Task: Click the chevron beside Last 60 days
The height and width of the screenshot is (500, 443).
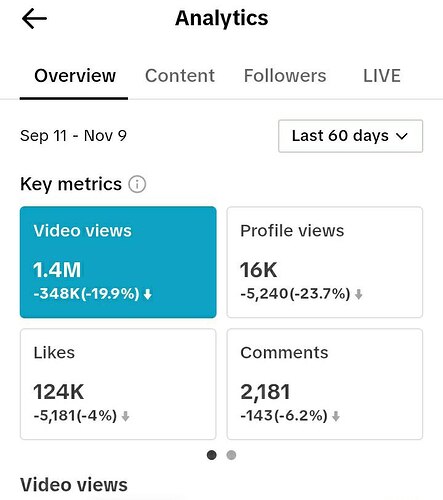Action: point(402,136)
